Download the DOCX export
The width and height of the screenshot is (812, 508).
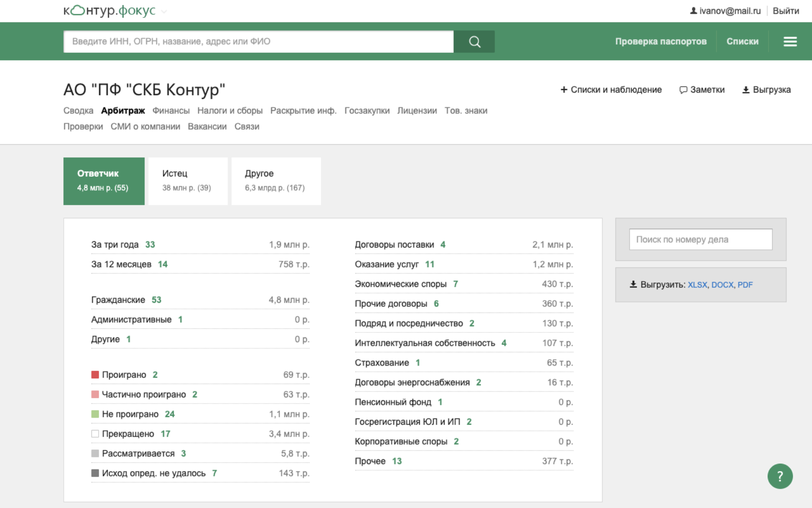click(x=722, y=285)
